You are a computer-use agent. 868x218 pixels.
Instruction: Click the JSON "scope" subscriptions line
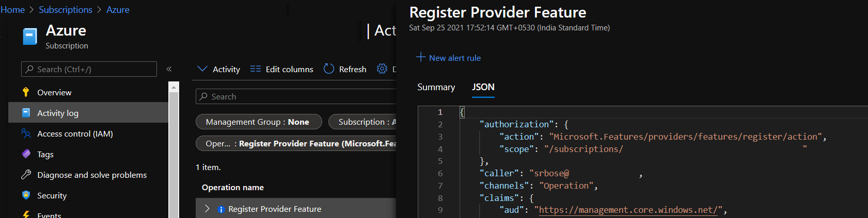pos(653,149)
